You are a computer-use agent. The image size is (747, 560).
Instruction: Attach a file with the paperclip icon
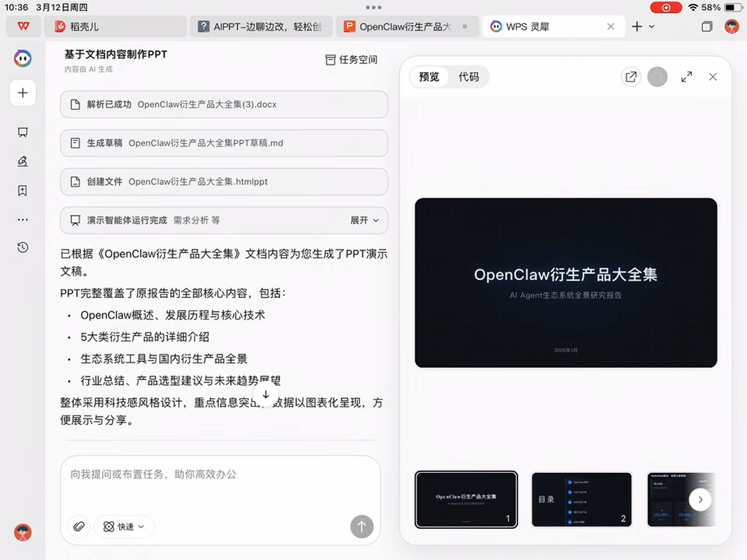79,527
